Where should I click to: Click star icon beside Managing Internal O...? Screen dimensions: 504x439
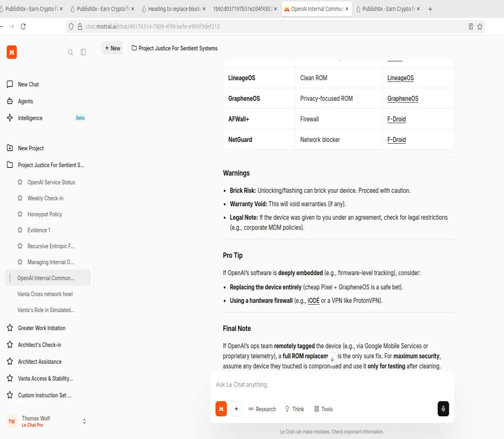tap(20, 262)
